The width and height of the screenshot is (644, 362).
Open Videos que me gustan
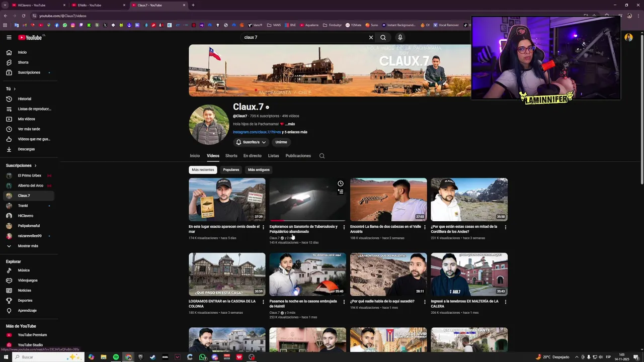[28, 139]
